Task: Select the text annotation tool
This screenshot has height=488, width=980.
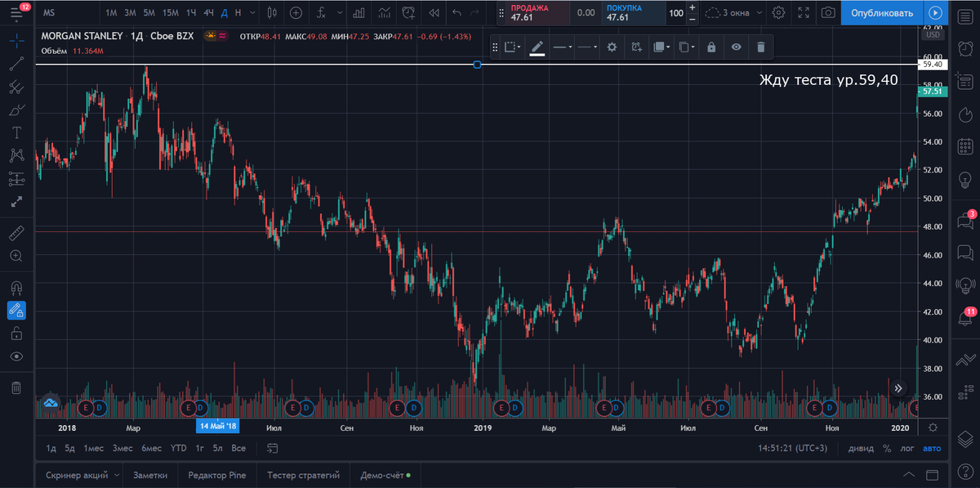Action: click(x=16, y=132)
